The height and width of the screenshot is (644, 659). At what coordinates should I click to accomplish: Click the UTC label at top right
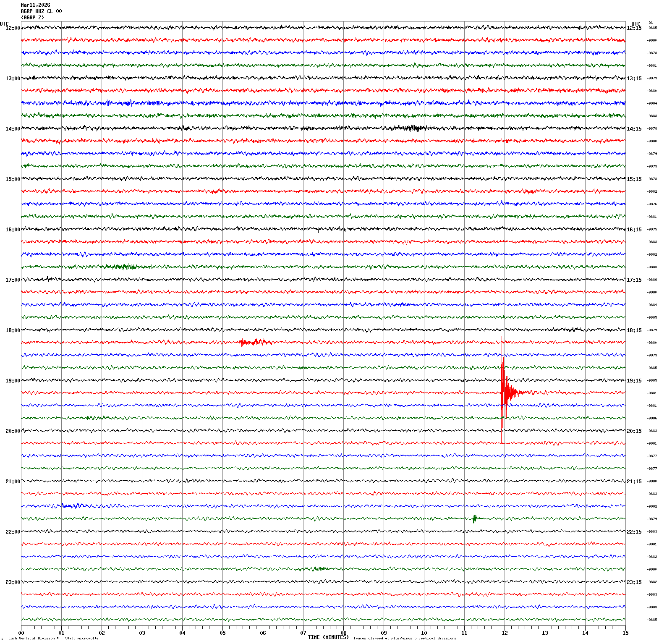pyautogui.click(x=636, y=24)
